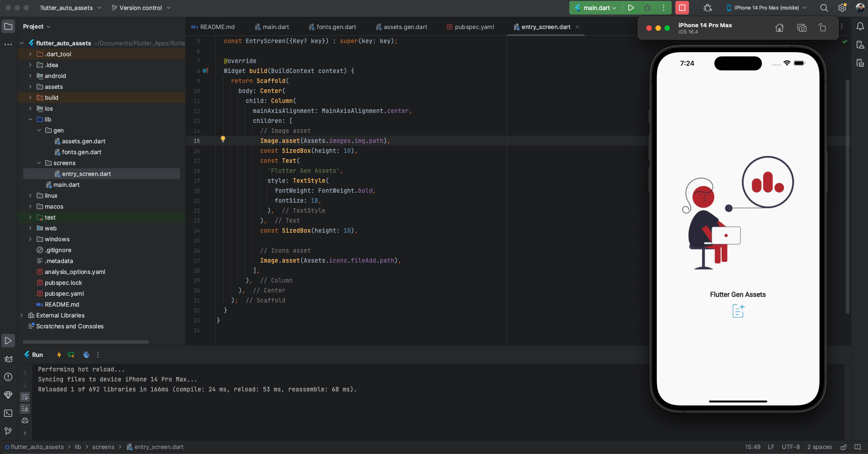Stop the running Flutter application
Screen dimensions: 868x454
point(682,8)
